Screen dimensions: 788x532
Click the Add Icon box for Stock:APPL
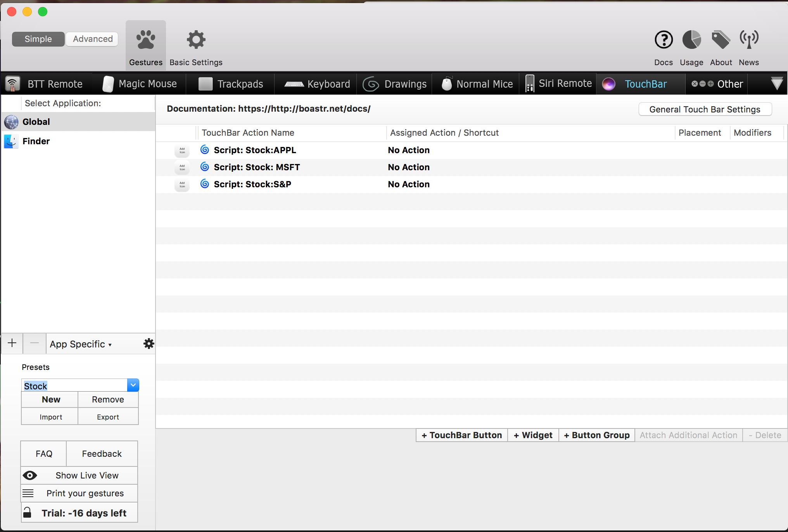click(182, 150)
